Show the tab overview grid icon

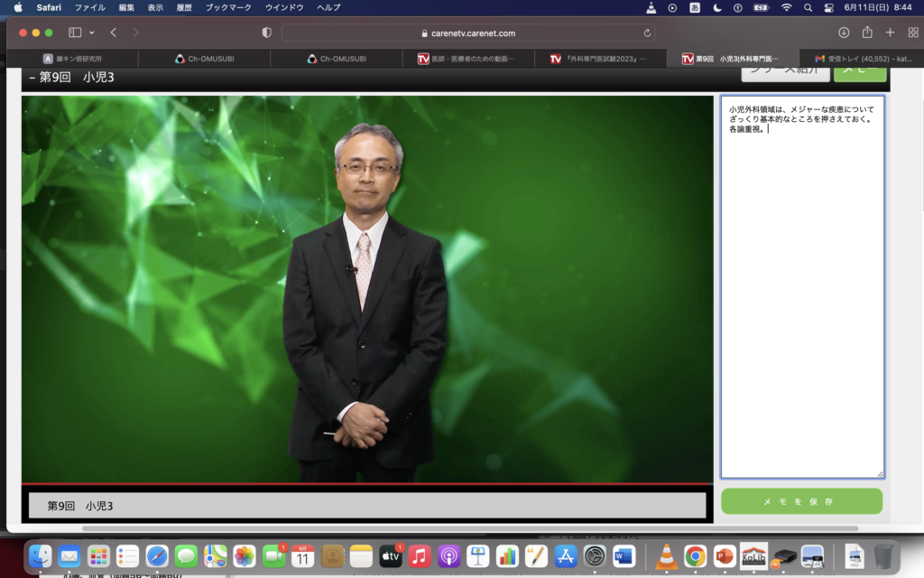coord(912,33)
